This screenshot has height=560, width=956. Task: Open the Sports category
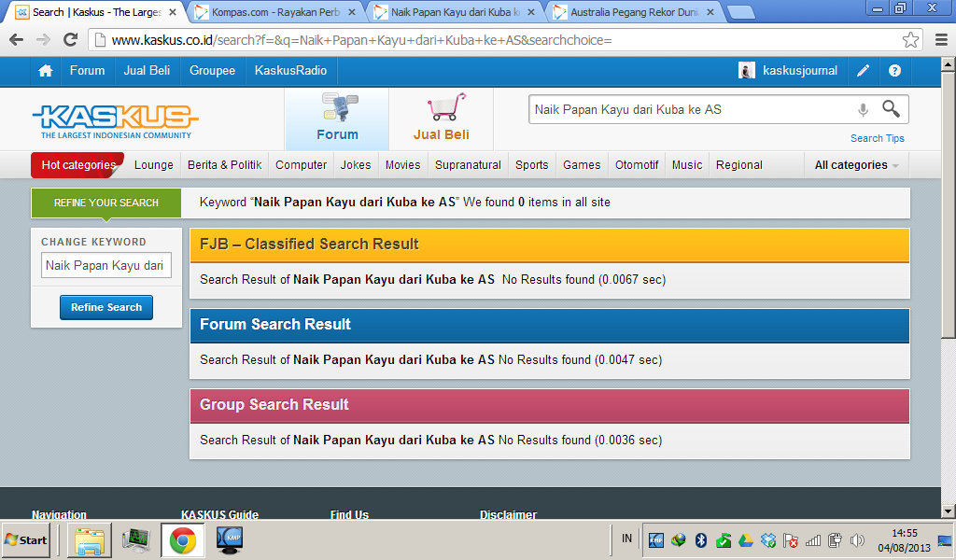point(531,165)
